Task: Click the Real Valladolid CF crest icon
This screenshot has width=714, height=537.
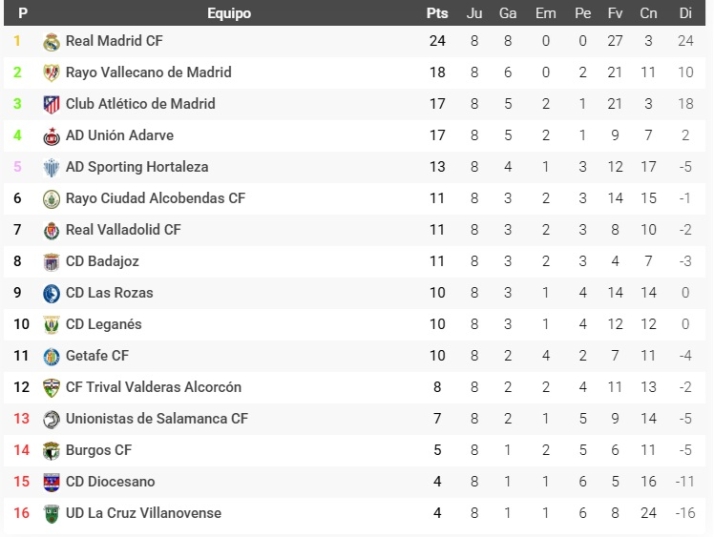Action: click(x=52, y=230)
